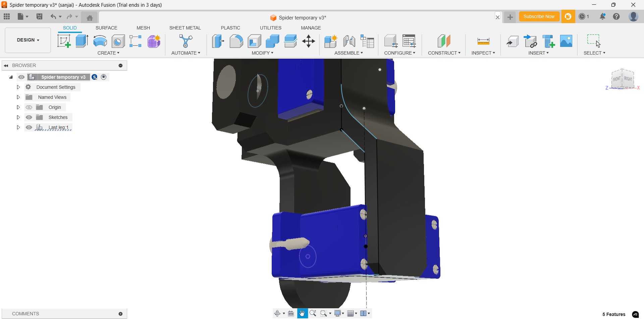644x319 pixels.
Task: Hide the Sketches folder
Action: [x=29, y=117]
